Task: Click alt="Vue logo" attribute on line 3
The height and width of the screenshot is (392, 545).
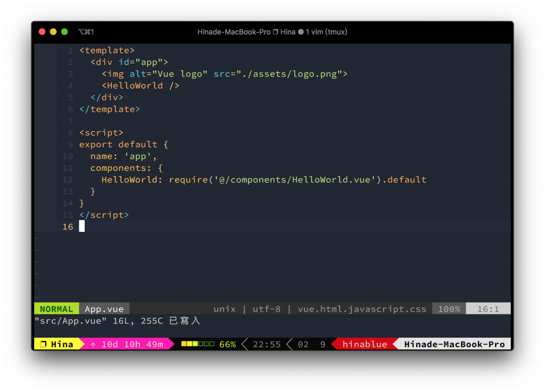Action: coord(169,74)
